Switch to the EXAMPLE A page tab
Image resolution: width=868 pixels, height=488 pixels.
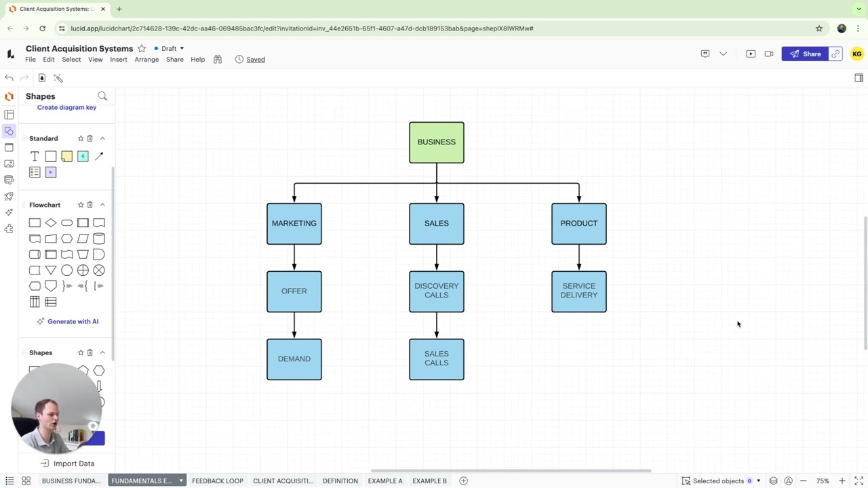coord(385,481)
